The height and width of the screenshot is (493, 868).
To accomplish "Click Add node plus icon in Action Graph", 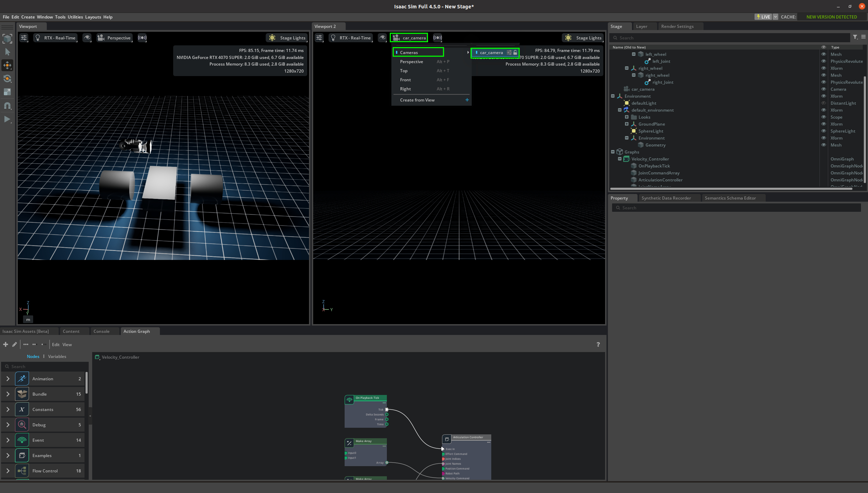I will click(6, 344).
